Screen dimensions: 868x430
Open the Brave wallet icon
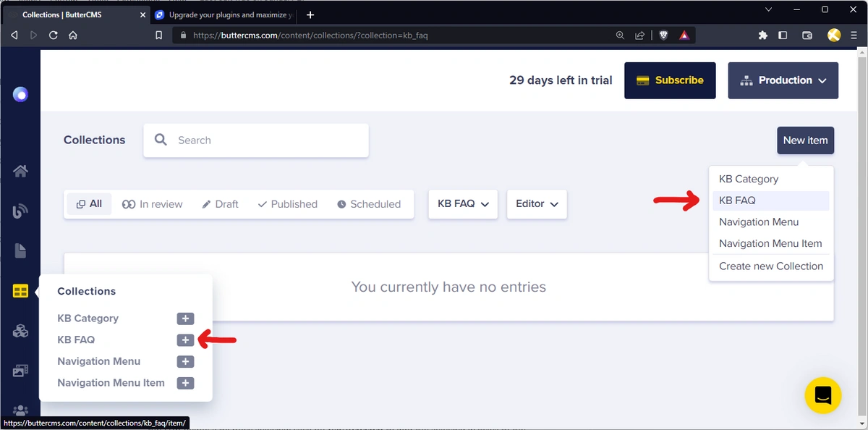tap(808, 35)
